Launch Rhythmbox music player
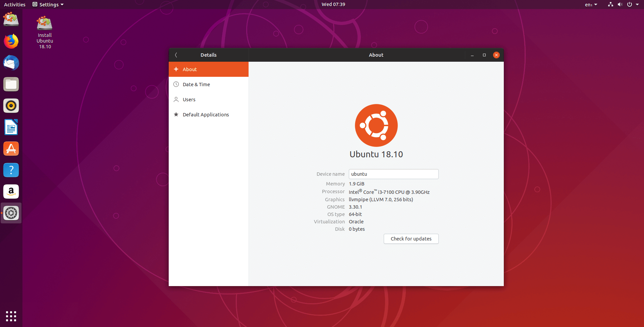Screen dimensions: 644x327 [11, 106]
